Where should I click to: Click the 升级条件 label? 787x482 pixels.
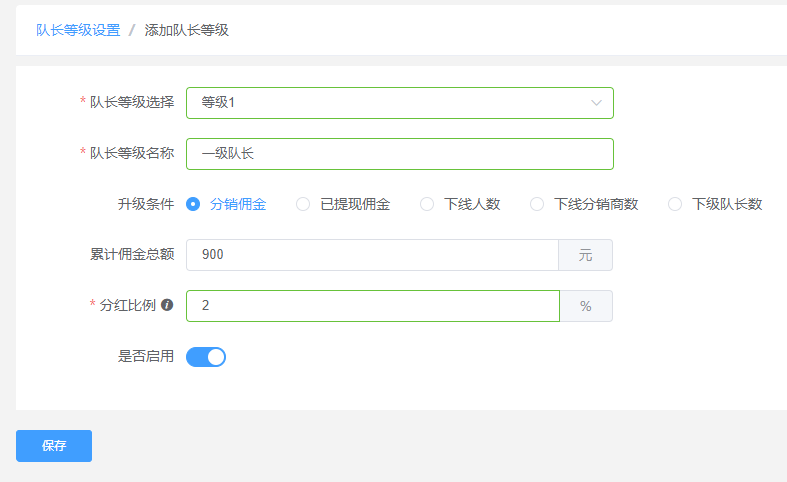coord(146,204)
